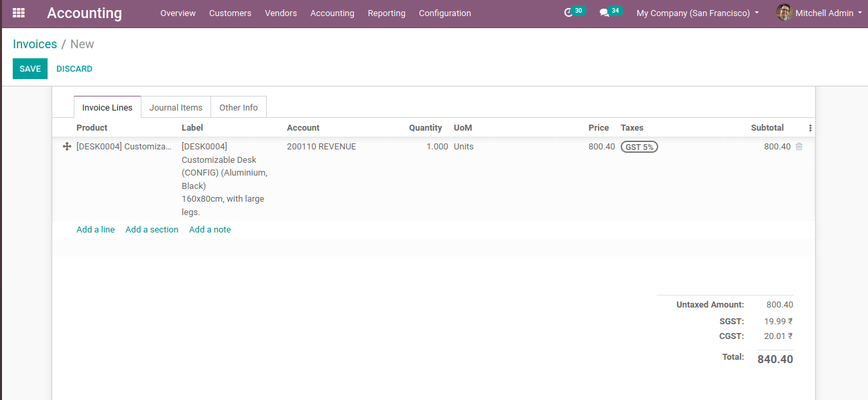Viewport: 868px width, 400px height.
Task: Expand My Company (San Francisco) dropdown
Action: pos(698,13)
